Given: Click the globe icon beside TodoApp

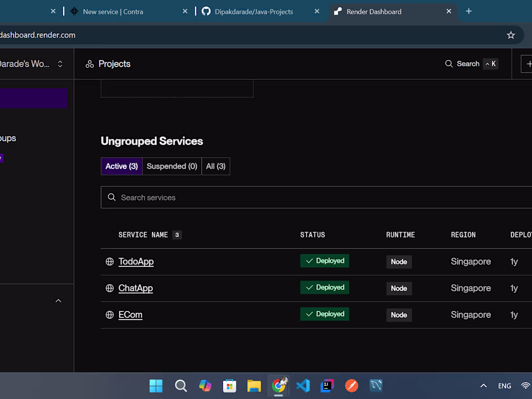Looking at the screenshot, I should pyautogui.click(x=110, y=262).
